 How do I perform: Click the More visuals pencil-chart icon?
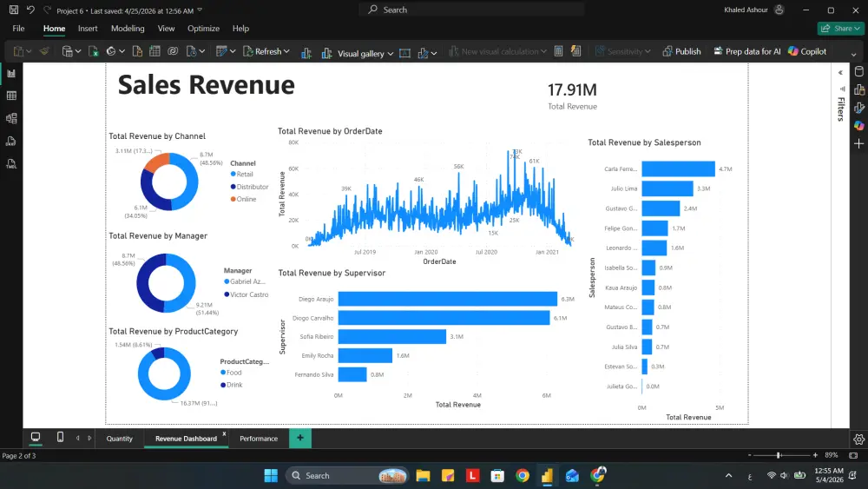(424, 53)
